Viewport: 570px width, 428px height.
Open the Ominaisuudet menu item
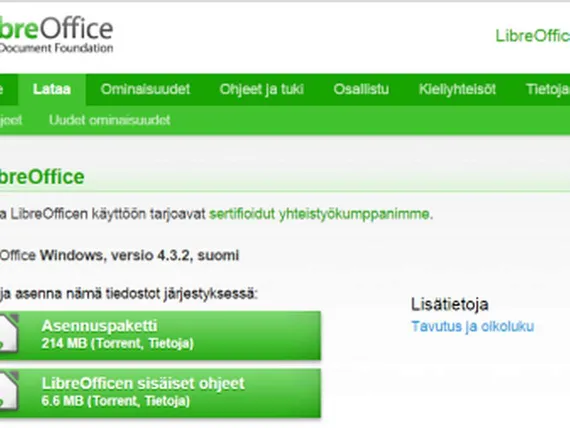click(x=145, y=89)
